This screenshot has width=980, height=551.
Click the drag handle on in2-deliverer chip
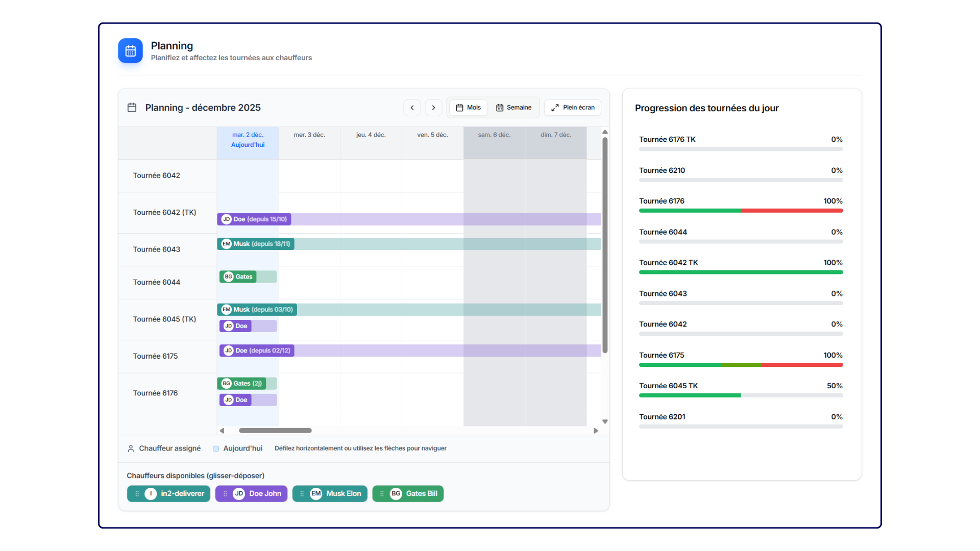pyautogui.click(x=137, y=494)
